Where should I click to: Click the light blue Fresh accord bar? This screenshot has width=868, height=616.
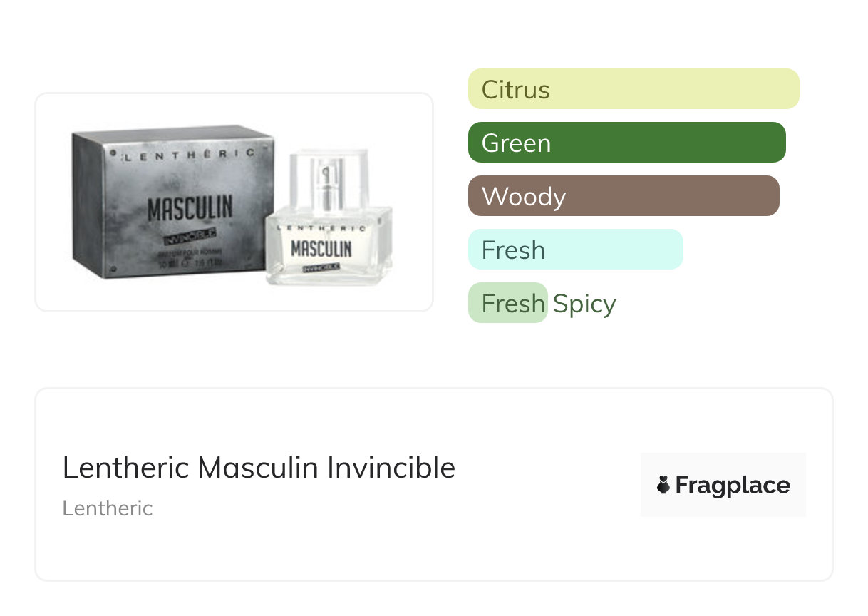click(x=575, y=250)
